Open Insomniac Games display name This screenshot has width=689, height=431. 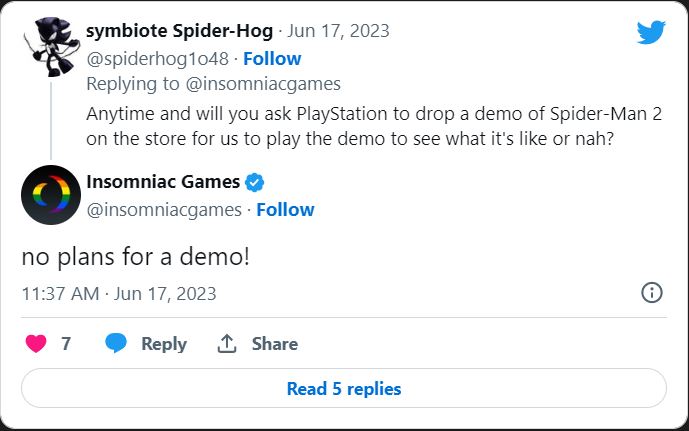click(163, 182)
